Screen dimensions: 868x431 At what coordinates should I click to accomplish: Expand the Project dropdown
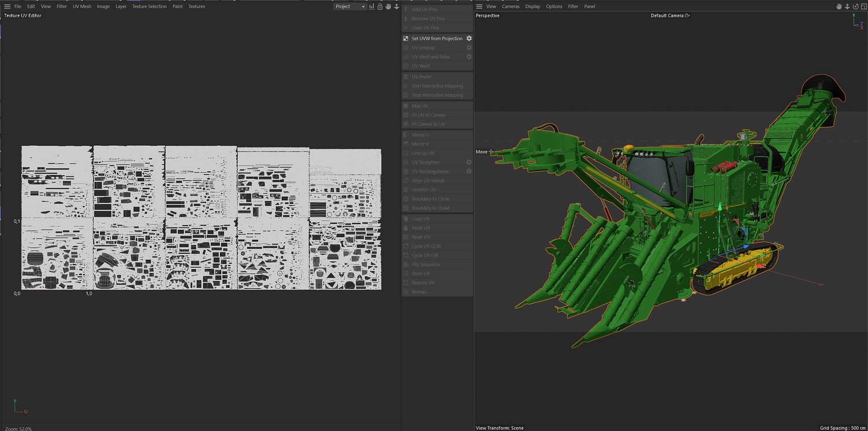350,6
